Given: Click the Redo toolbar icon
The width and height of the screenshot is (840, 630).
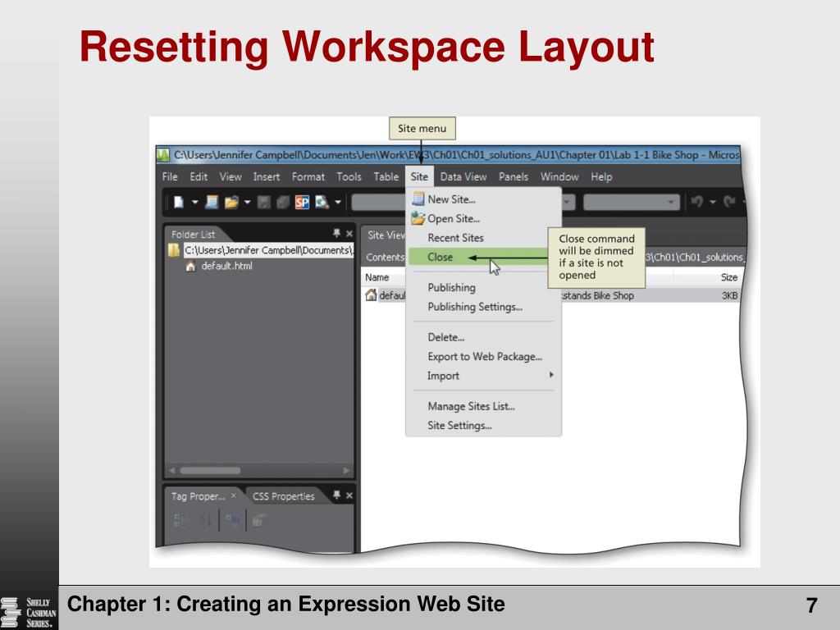Looking at the screenshot, I should tap(729, 202).
